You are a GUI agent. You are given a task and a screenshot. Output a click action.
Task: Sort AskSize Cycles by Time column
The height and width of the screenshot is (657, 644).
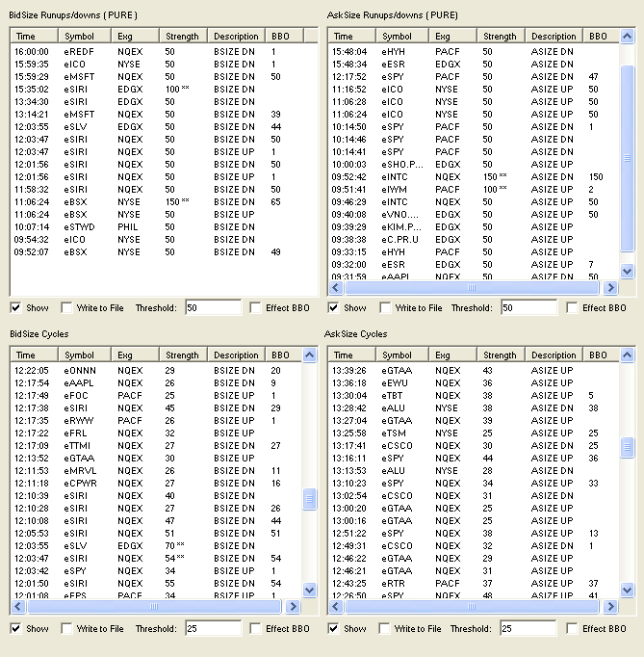click(x=352, y=355)
